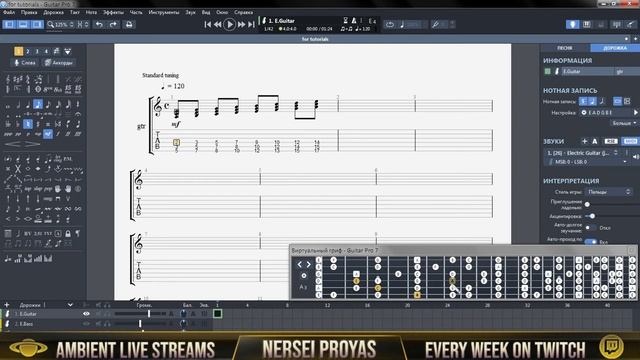Image resolution: width=640 pixels, height=360 pixels.
Task: Toggle slash notation display button
Action: coord(602,101)
